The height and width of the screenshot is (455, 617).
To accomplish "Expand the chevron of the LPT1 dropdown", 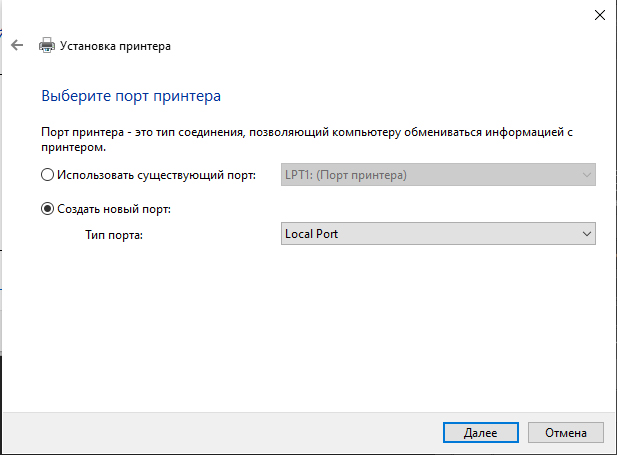I will point(586,175).
